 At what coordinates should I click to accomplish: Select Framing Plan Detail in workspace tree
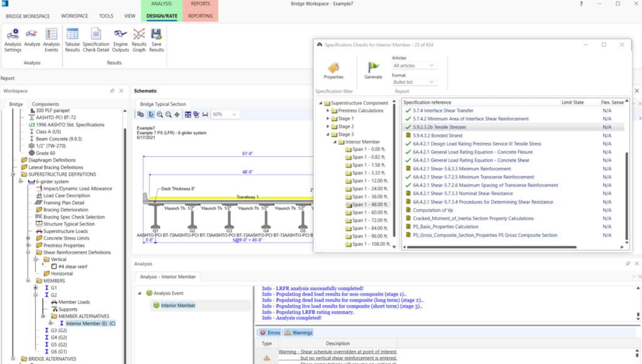pos(65,203)
